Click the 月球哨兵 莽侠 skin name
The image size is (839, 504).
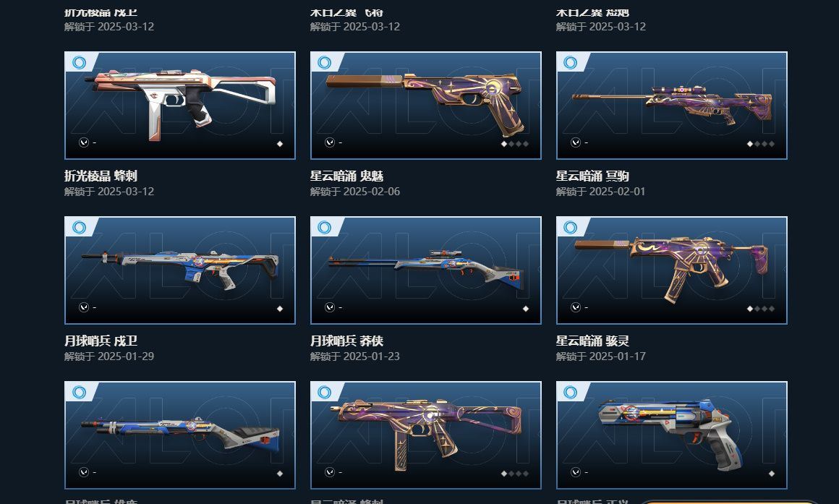pos(346,341)
